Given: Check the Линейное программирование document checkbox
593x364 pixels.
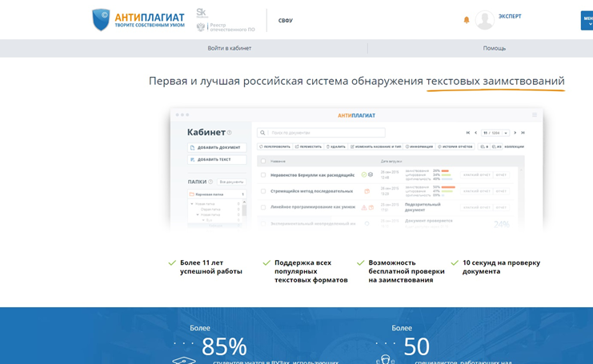Looking at the screenshot, I should (263, 207).
